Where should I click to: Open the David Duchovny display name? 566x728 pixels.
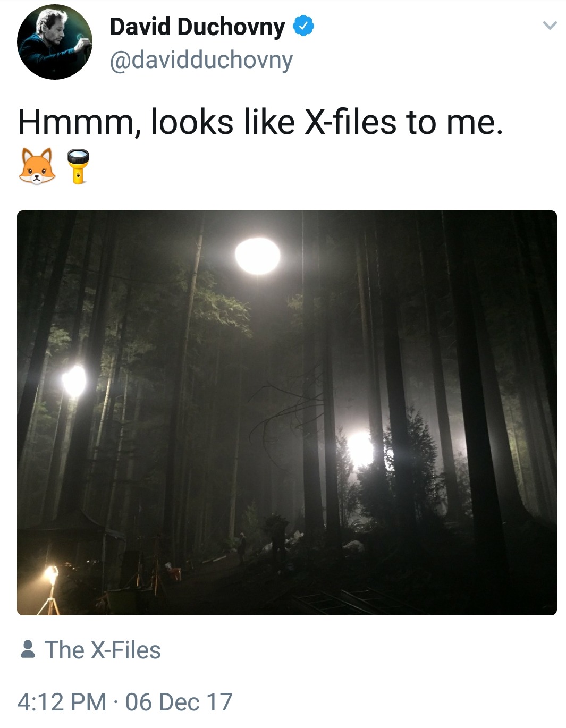197,27
